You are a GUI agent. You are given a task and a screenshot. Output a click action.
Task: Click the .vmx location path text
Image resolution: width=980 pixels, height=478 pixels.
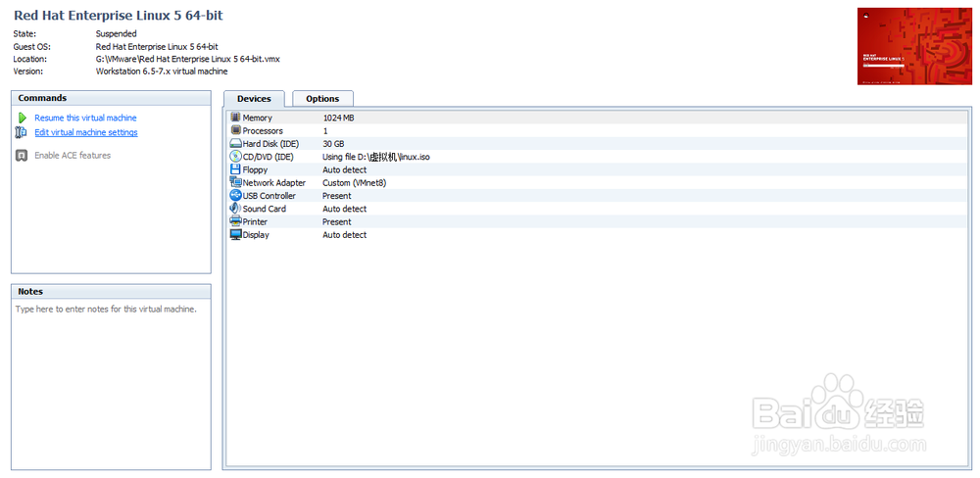pos(187,59)
